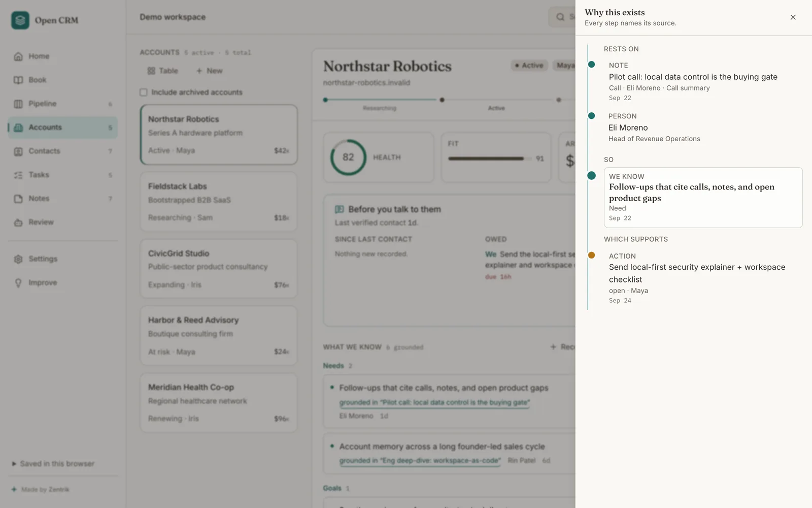Open the Pilot call grounded-in link
Screen dimensions: 812x508
[434, 403]
